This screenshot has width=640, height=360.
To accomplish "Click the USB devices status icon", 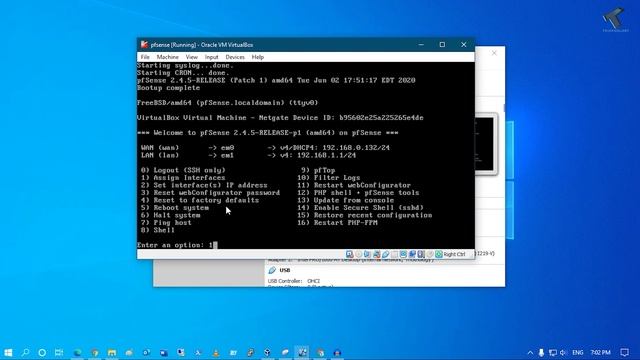I will 385,254.
